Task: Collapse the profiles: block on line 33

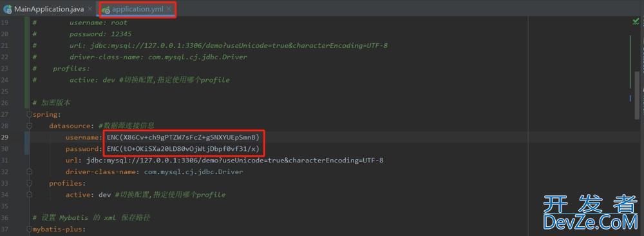Action: (29, 183)
